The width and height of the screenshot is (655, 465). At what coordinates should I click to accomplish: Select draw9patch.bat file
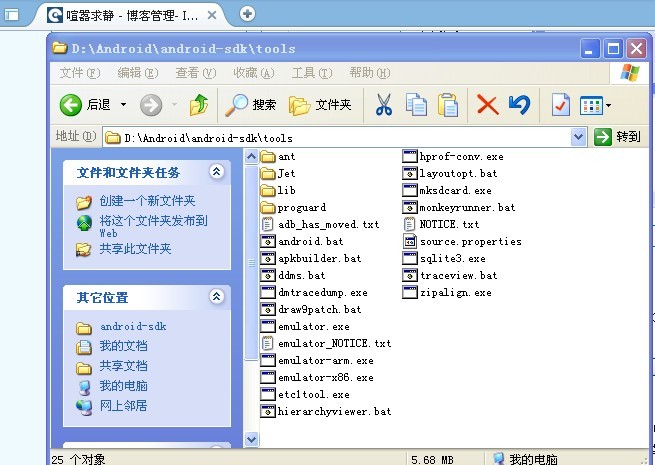coord(311,310)
